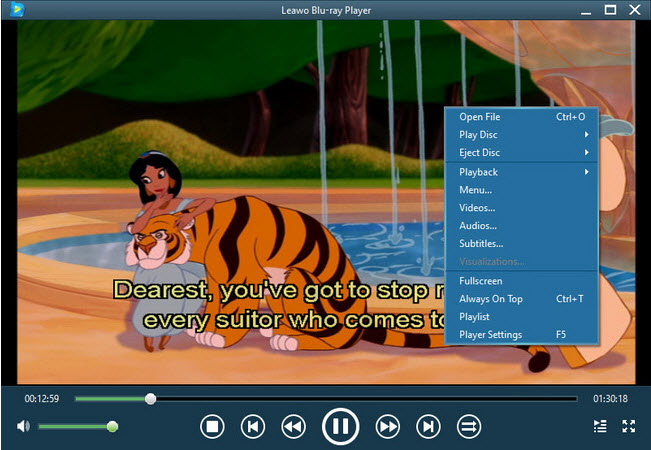The width and height of the screenshot is (651, 450).
Task: Toggle Always On Top option
Action: [x=491, y=299]
